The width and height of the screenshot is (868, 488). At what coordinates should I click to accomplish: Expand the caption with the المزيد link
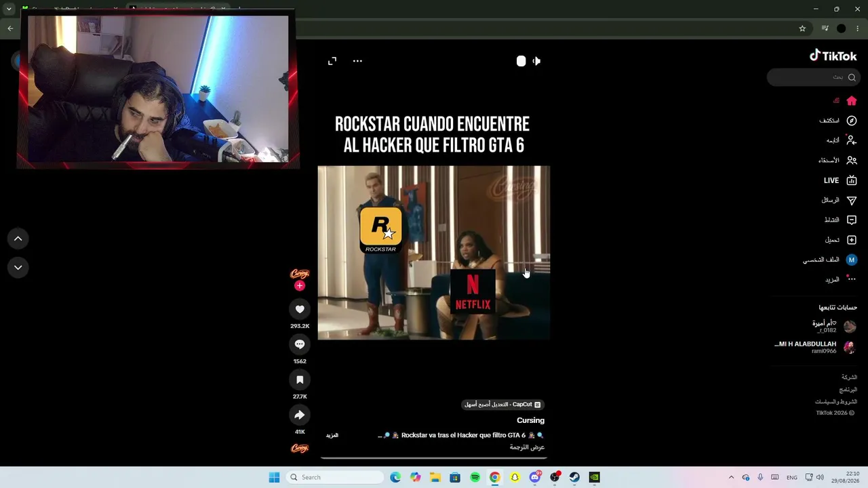[x=332, y=435]
